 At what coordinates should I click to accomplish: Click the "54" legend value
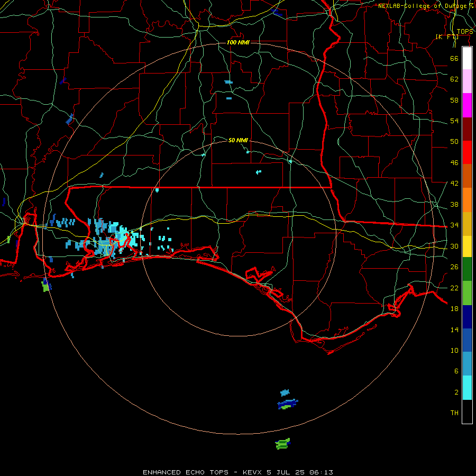pyautogui.click(x=454, y=121)
